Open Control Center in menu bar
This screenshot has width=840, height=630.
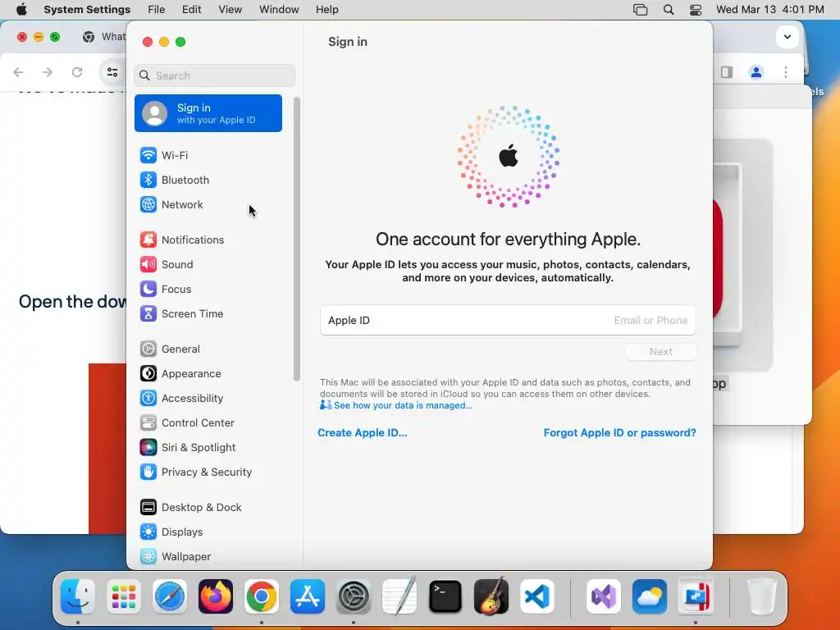click(x=696, y=10)
